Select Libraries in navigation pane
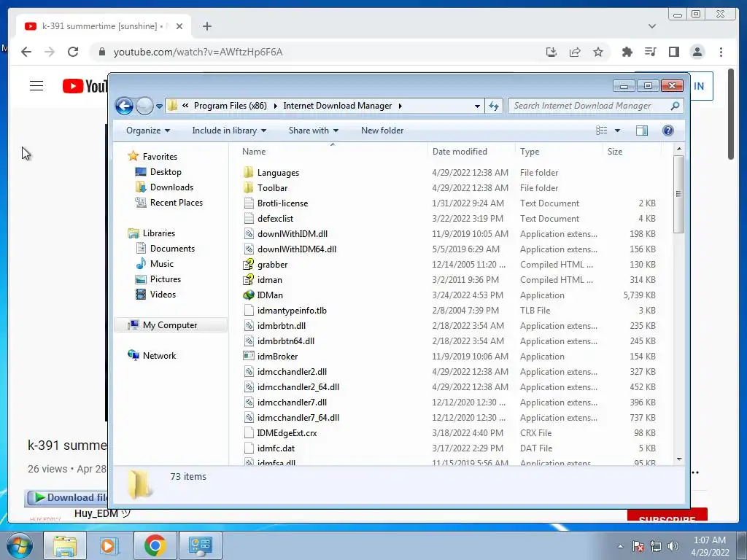Viewport: 747px width, 560px height. pos(158,233)
